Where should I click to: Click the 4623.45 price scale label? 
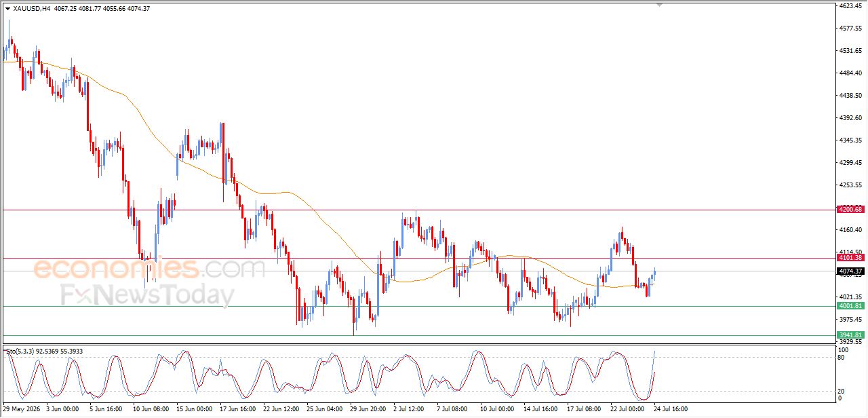tap(850, 6)
